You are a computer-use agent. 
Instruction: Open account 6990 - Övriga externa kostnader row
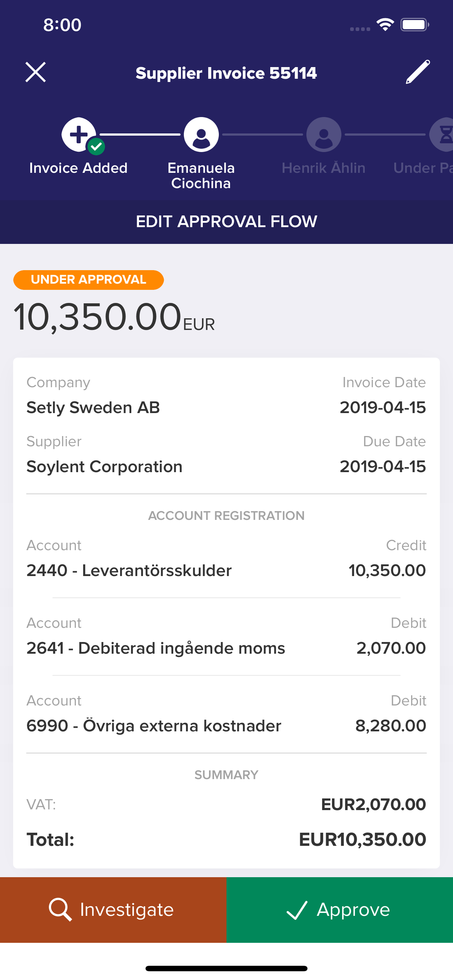226,714
